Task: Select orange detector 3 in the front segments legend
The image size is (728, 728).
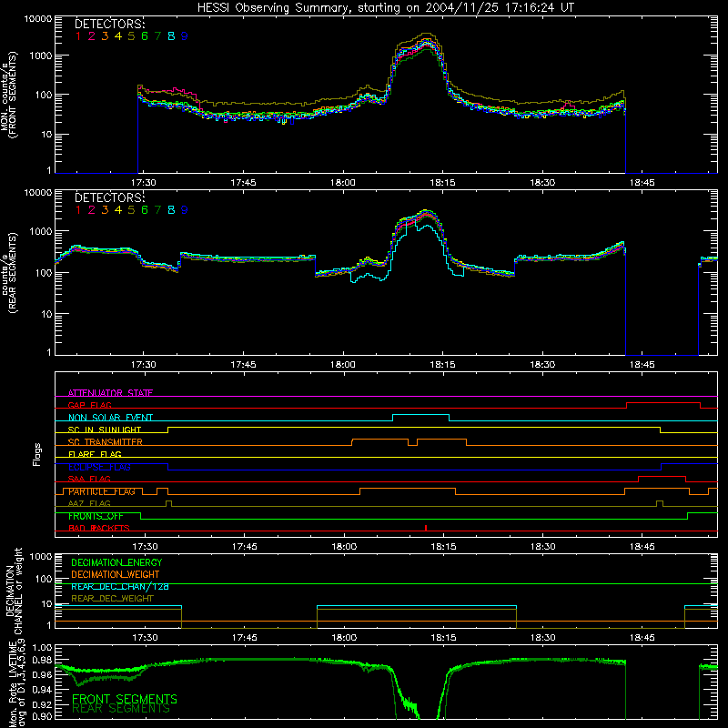Action: (x=105, y=36)
